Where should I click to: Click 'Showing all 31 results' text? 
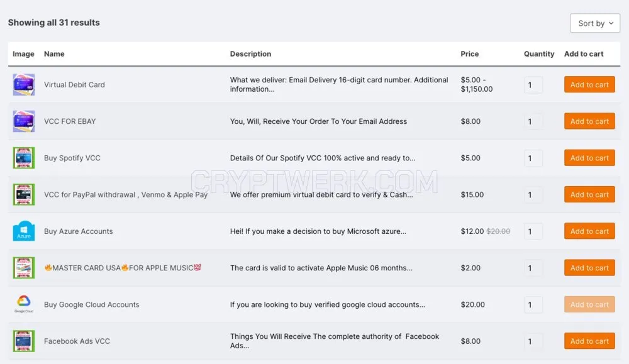click(x=53, y=23)
